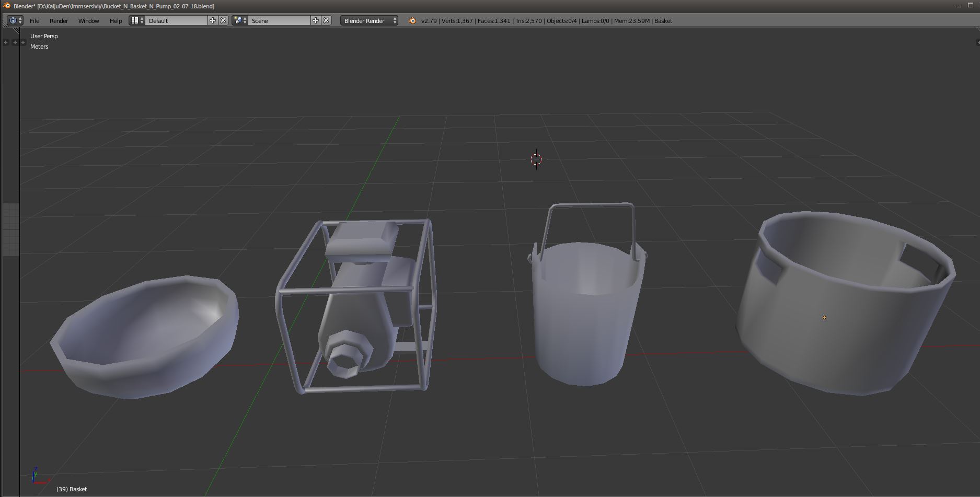Open the File menu

[34, 21]
